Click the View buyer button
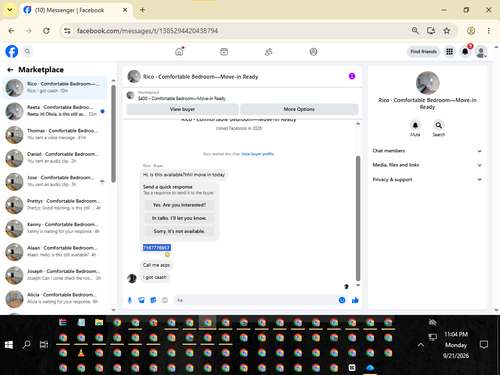Screen dimensions: 500x375 (x=182, y=109)
